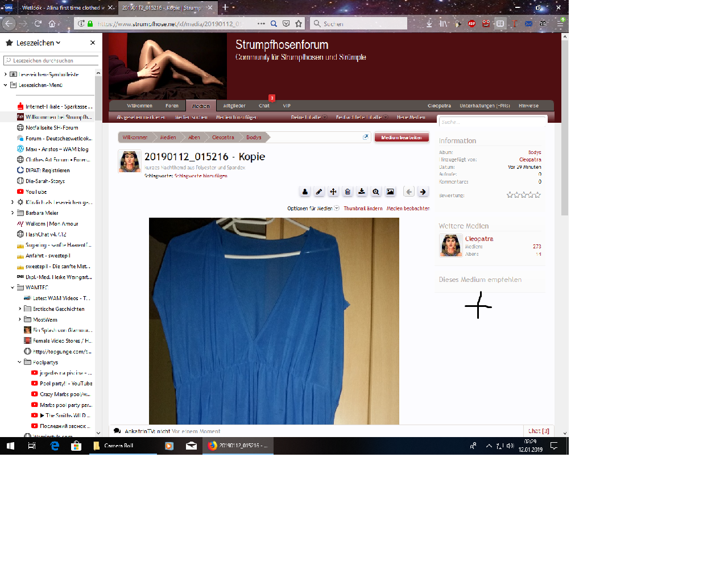Click the Firefox reload button
This screenshot has height=582, width=728.
click(x=38, y=24)
